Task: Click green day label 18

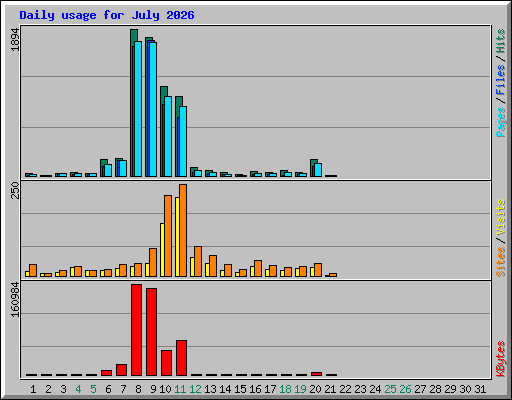Action: point(285,389)
